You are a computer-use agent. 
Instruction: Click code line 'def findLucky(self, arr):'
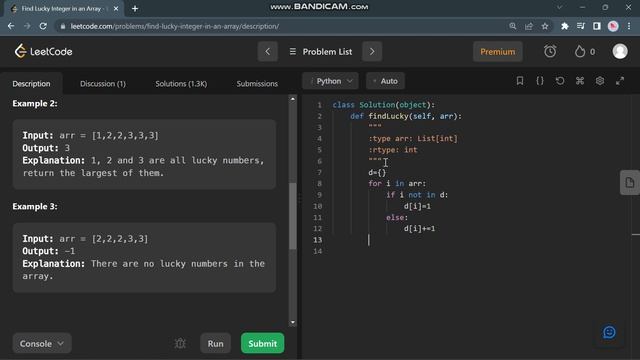click(406, 116)
